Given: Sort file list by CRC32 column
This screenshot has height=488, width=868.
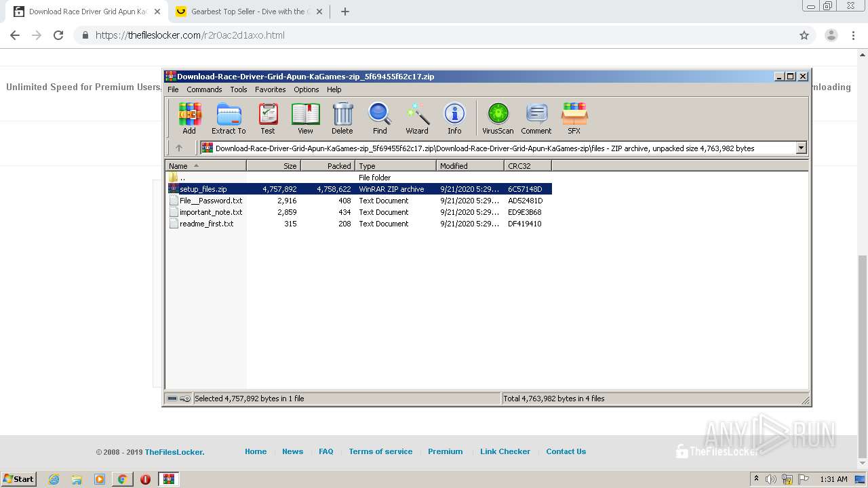Looking at the screenshot, I should [x=528, y=165].
